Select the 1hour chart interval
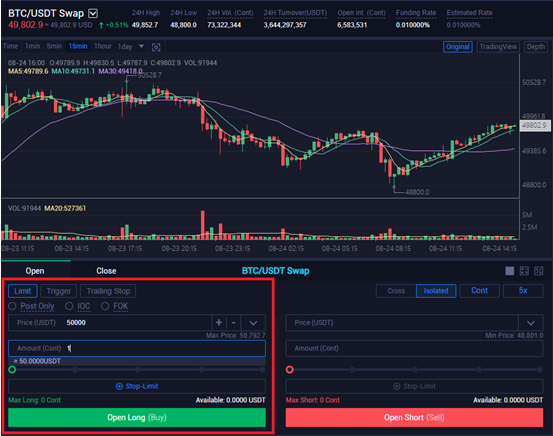553x436 pixels. point(103,46)
